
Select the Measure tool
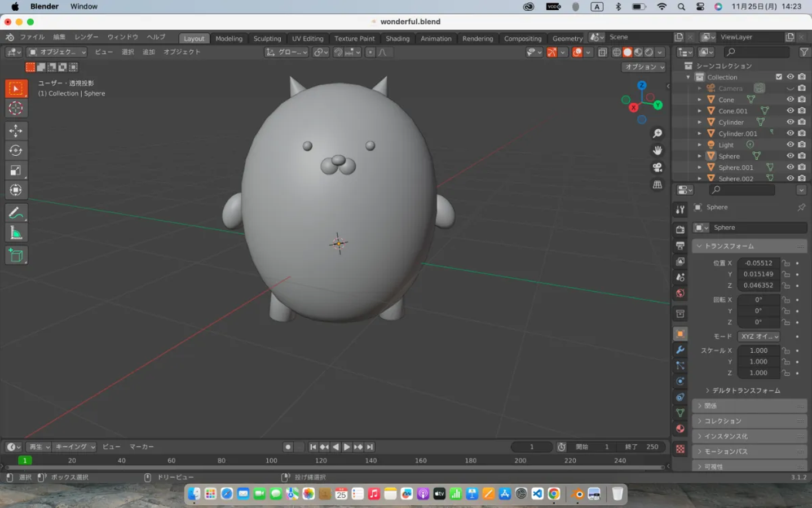(16, 233)
